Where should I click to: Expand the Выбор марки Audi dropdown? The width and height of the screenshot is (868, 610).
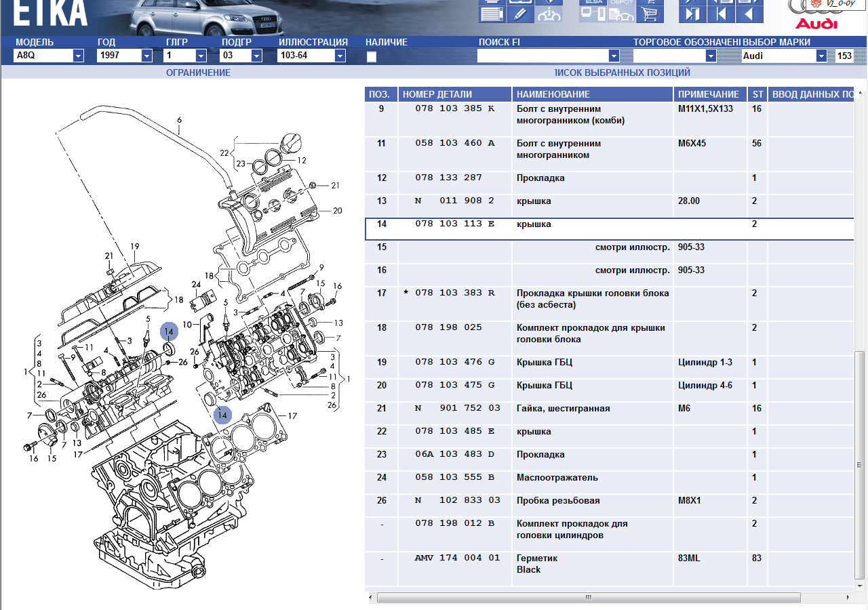tap(821, 56)
